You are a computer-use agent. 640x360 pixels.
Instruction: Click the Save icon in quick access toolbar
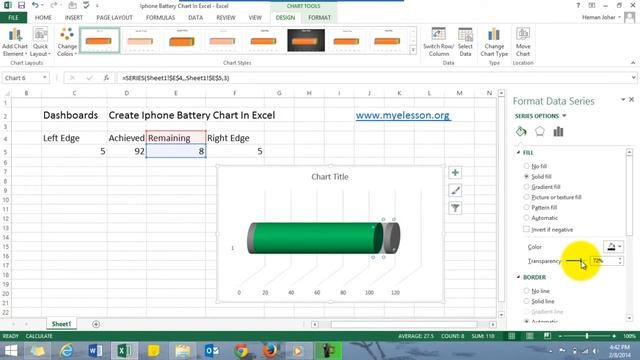pos(21,5)
